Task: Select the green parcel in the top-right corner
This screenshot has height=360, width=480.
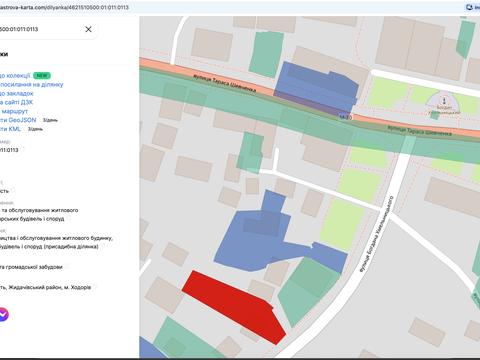Action: [466, 39]
